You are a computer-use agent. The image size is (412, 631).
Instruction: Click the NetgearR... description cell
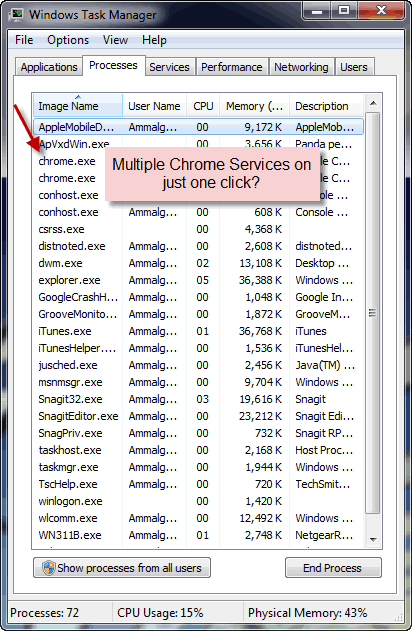pos(324,535)
